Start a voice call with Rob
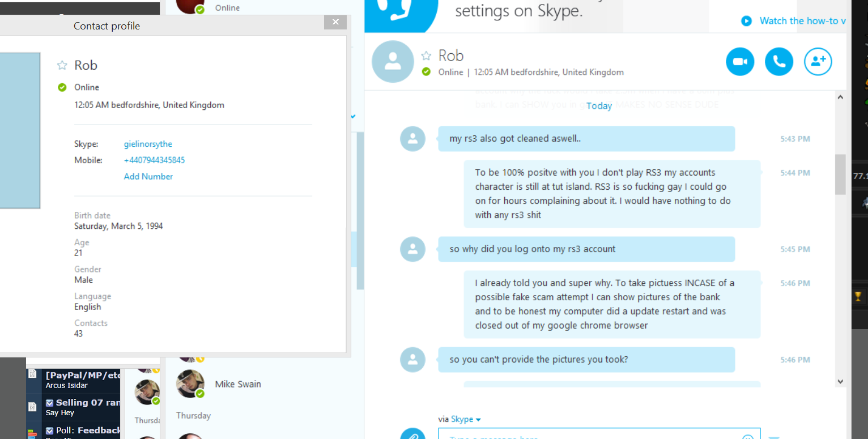868x439 pixels. [779, 61]
